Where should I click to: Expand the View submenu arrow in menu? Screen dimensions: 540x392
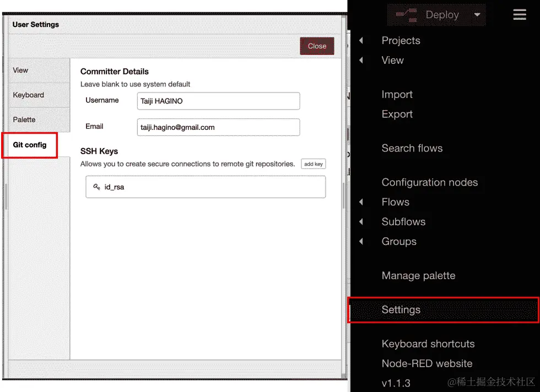pos(361,60)
